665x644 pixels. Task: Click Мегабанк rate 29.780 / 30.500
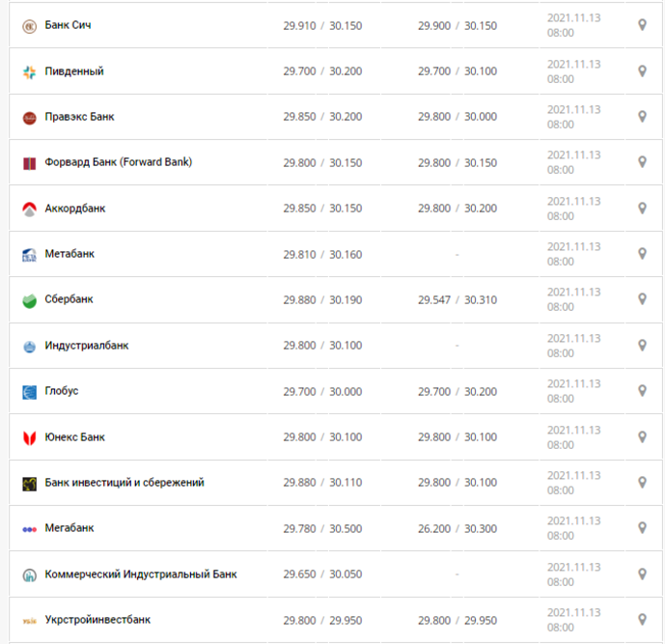point(322,528)
